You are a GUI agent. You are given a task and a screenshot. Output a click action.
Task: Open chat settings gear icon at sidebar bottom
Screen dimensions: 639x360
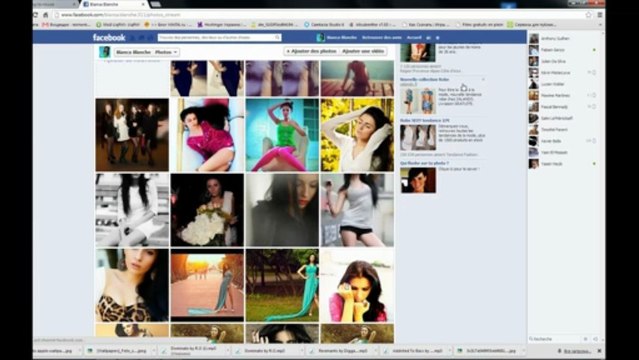click(586, 339)
